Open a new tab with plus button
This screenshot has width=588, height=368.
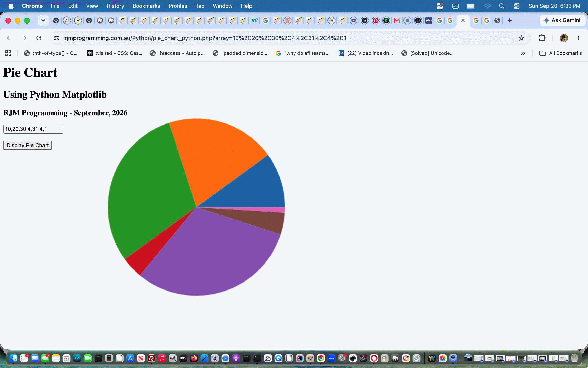pyautogui.click(x=510, y=20)
